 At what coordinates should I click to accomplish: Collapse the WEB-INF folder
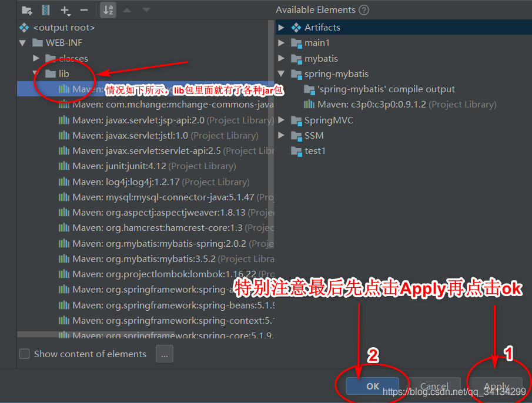(x=23, y=43)
